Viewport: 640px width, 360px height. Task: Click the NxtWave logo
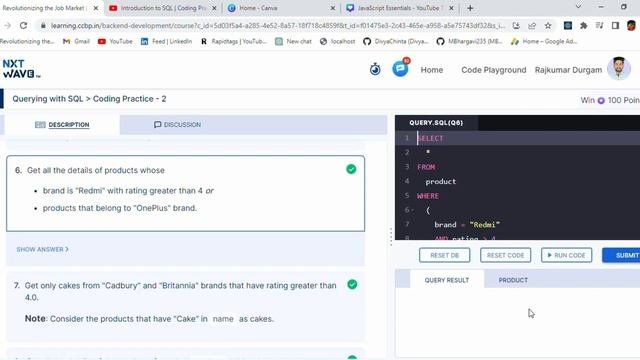(21, 69)
